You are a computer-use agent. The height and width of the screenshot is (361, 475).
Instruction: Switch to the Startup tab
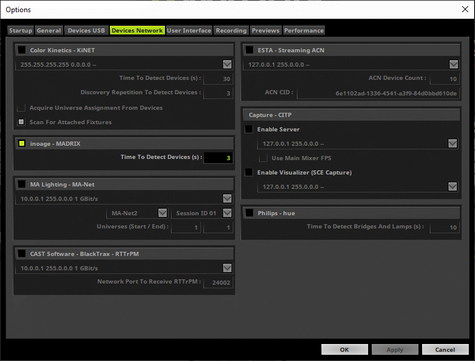point(20,31)
